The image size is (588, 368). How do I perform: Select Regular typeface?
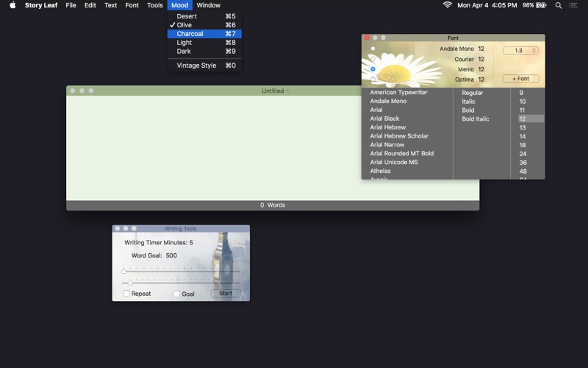click(472, 93)
